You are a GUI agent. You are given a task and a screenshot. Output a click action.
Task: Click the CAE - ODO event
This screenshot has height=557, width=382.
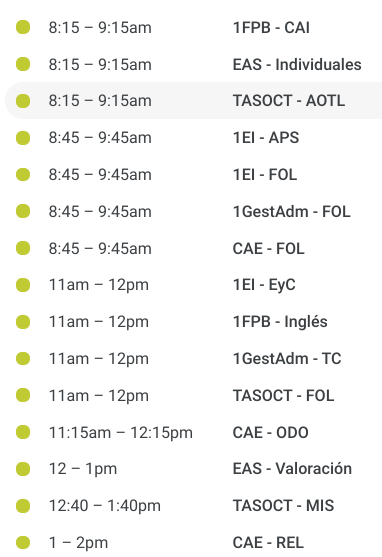194,433
